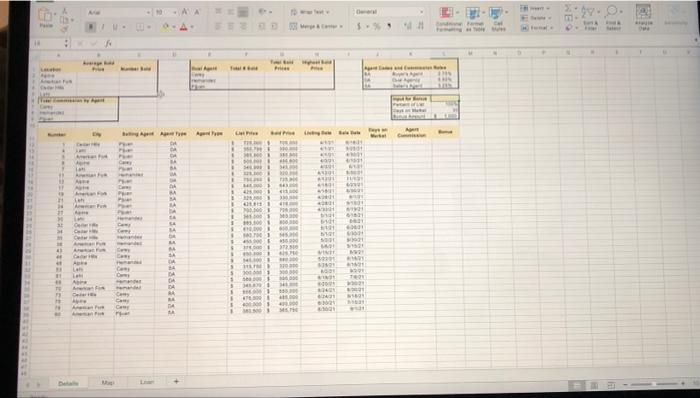This screenshot has height=398, width=700.
Task: Apply Comma Style format
Action: (389, 27)
